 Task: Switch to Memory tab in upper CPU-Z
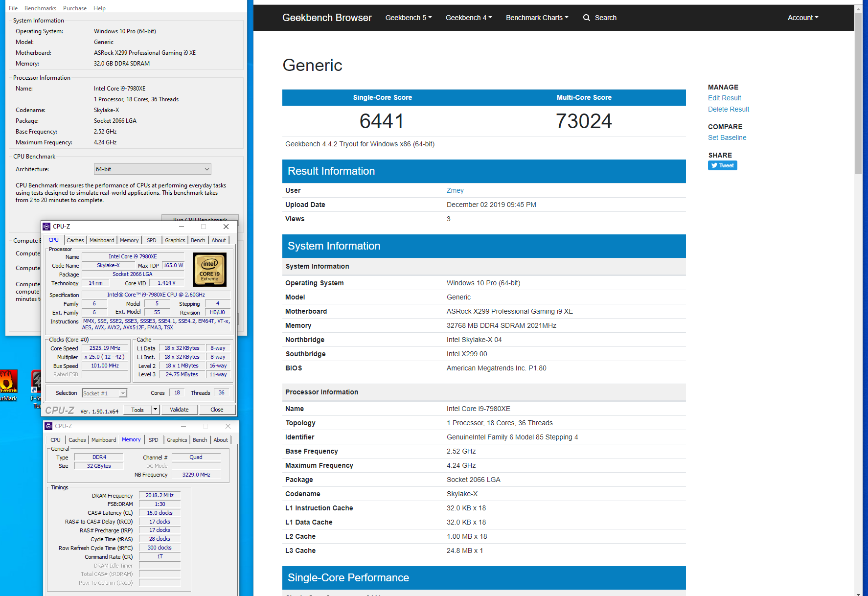click(129, 240)
